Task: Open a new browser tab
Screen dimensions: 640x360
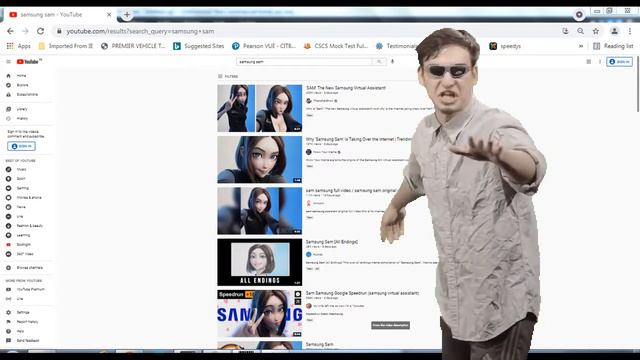Action: (x=127, y=15)
